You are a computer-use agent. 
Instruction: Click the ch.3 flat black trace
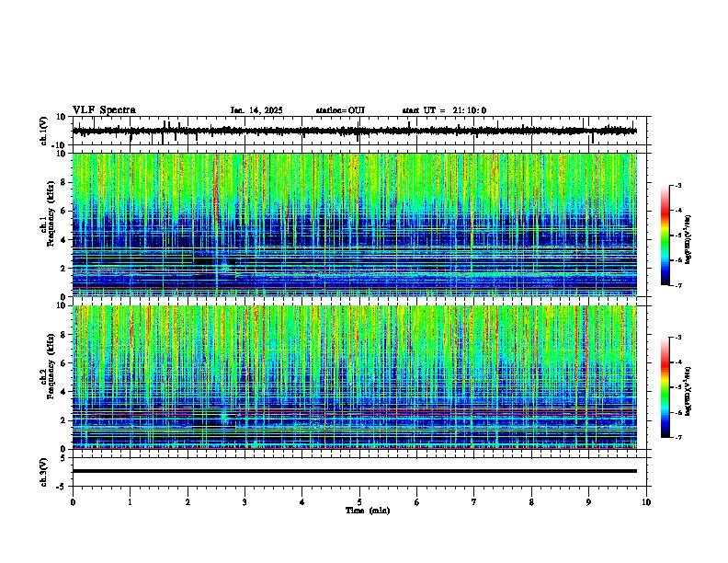pos(355,471)
